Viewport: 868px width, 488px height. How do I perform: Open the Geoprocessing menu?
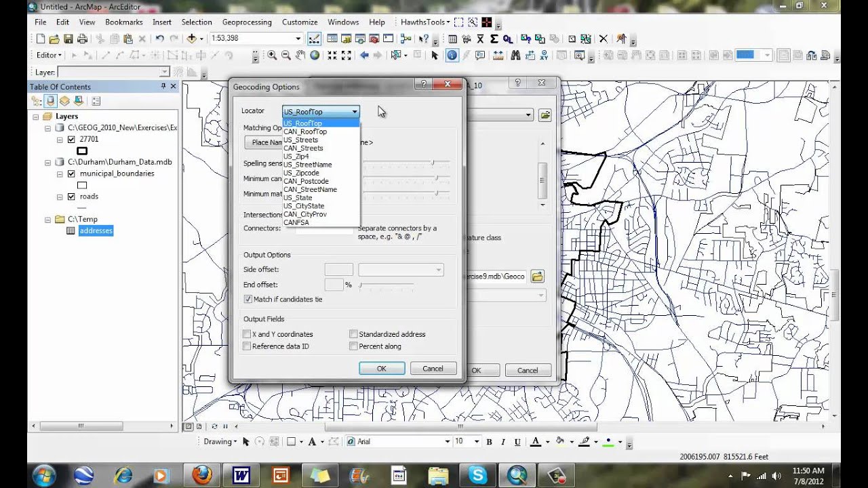tap(247, 22)
